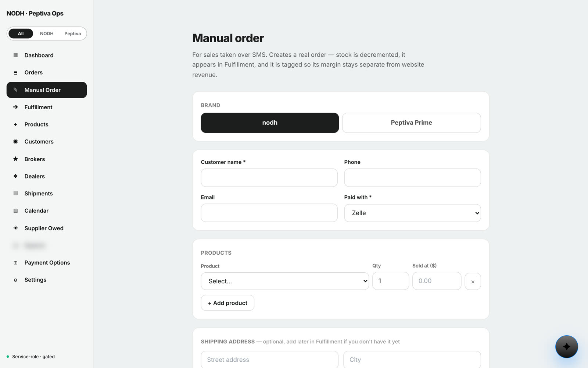Click the Shipments sidebar icon

(15, 193)
